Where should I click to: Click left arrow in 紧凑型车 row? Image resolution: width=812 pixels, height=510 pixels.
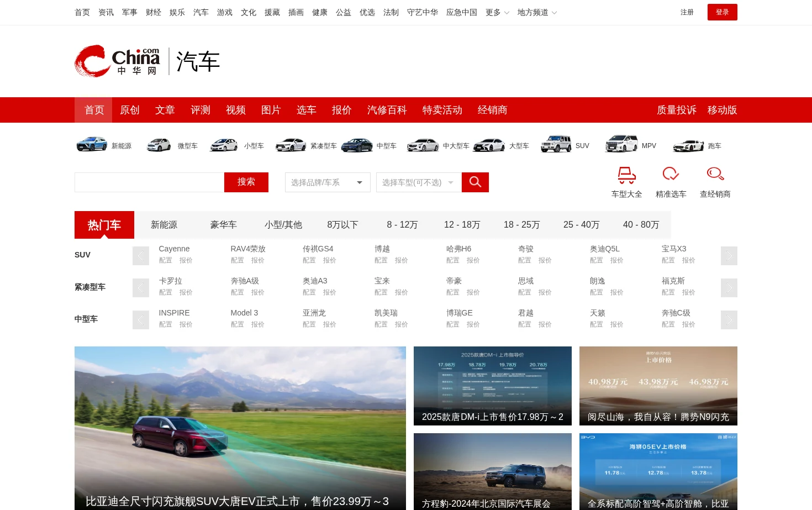(141, 288)
